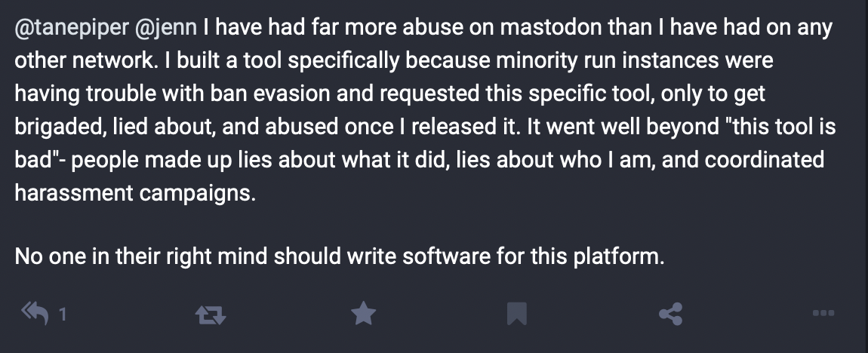Open the more options ellipsis menu
The height and width of the screenshot is (353, 868).
[x=823, y=313]
